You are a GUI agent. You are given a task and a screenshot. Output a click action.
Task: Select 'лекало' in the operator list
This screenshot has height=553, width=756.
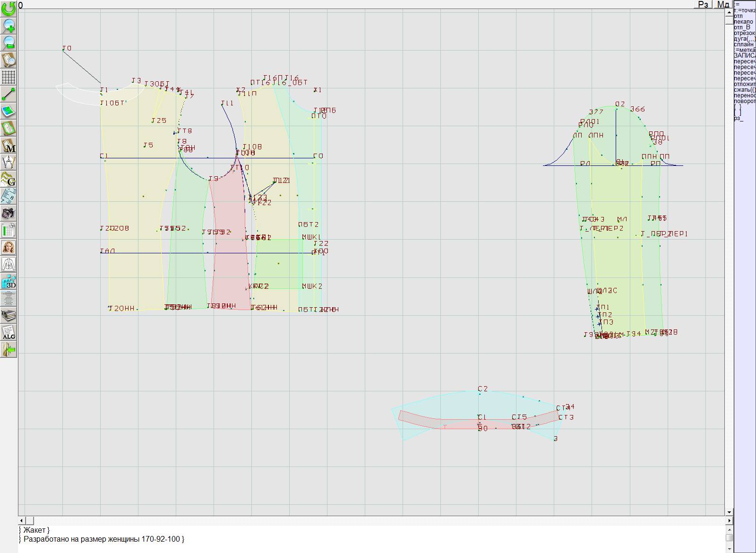coord(744,22)
